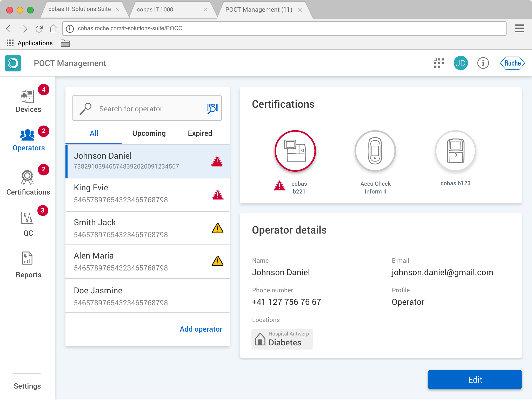Image resolution: width=532 pixels, height=400 pixels.
Task: Select the cobas b123 certification icon
Action: (455, 151)
